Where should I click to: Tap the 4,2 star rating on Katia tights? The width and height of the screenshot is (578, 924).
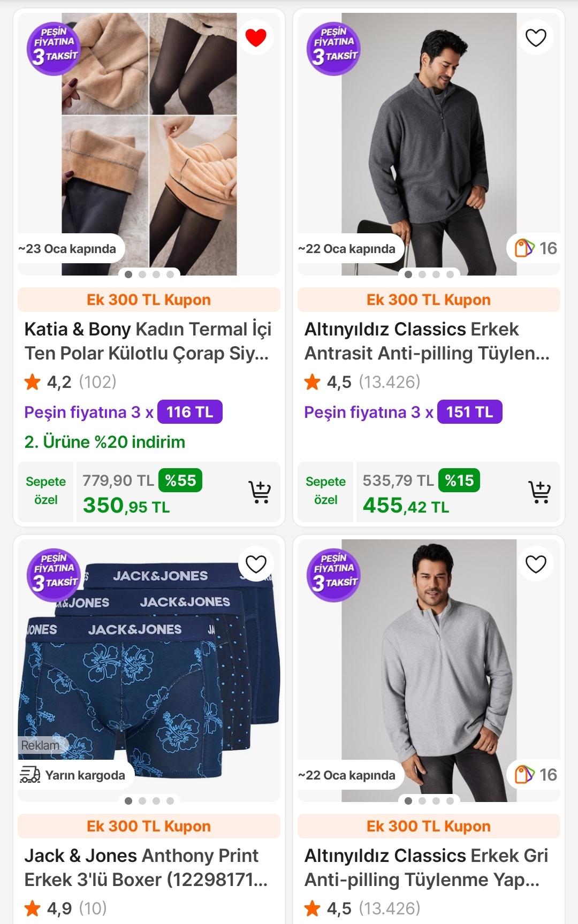click(59, 382)
